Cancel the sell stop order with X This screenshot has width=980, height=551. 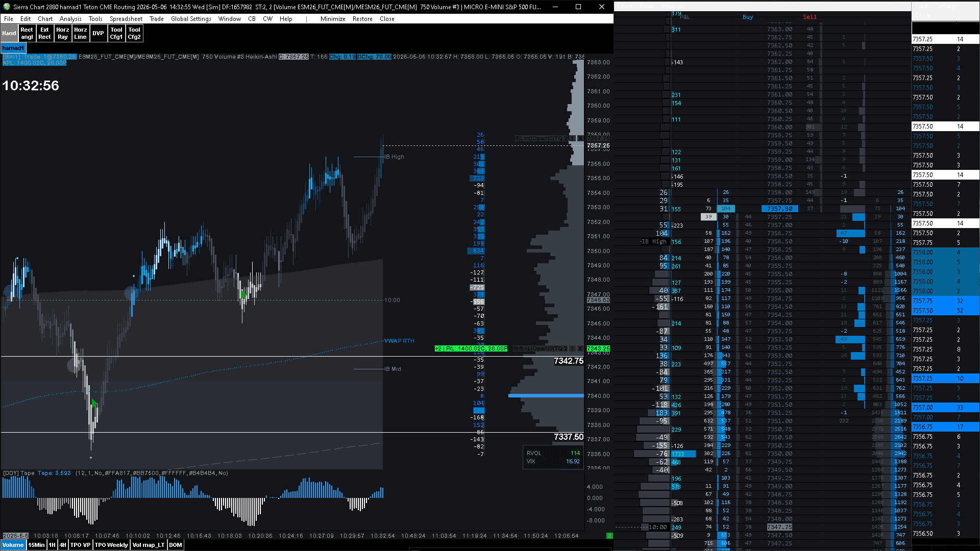point(580,348)
